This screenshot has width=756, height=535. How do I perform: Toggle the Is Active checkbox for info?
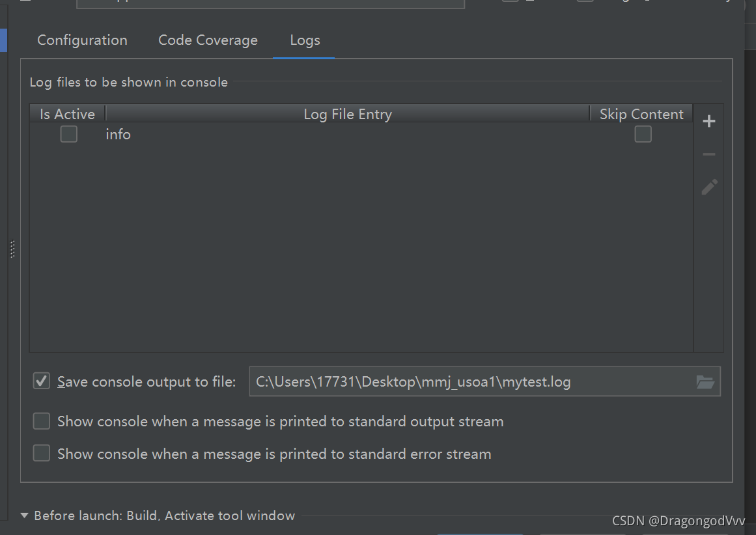(x=68, y=134)
